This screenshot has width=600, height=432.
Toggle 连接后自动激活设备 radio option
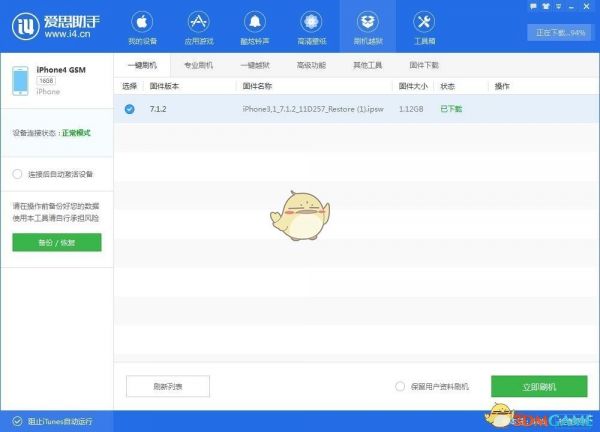click(17, 174)
